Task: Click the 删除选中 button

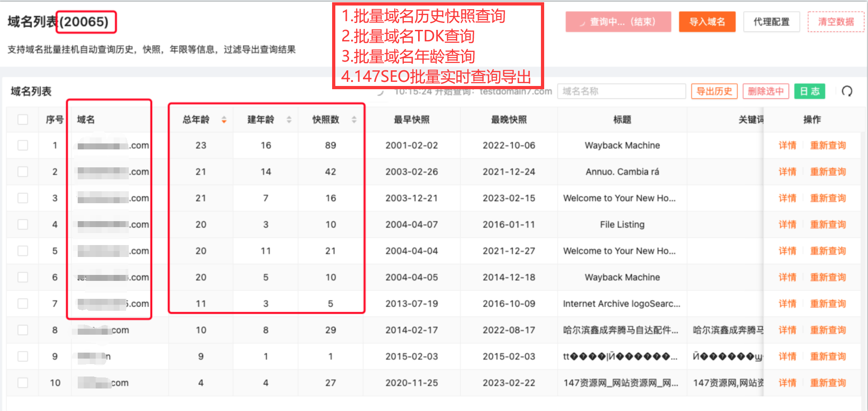Action: click(766, 91)
